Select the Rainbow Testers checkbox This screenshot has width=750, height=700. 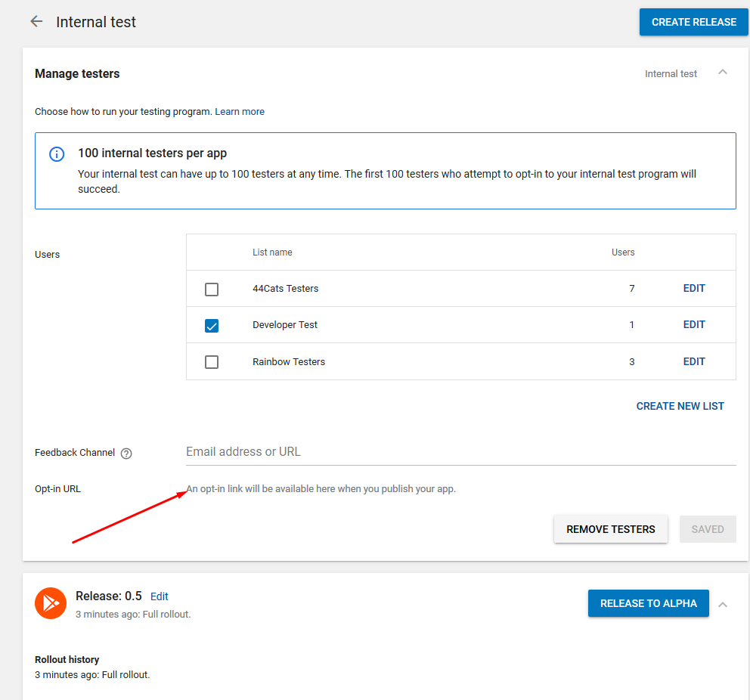212,362
